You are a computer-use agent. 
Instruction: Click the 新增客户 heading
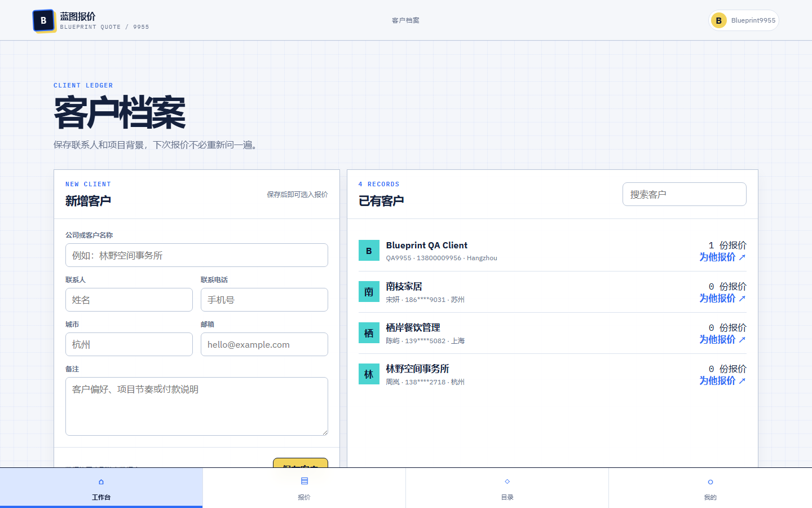pyautogui.click(x=88, y=201)
